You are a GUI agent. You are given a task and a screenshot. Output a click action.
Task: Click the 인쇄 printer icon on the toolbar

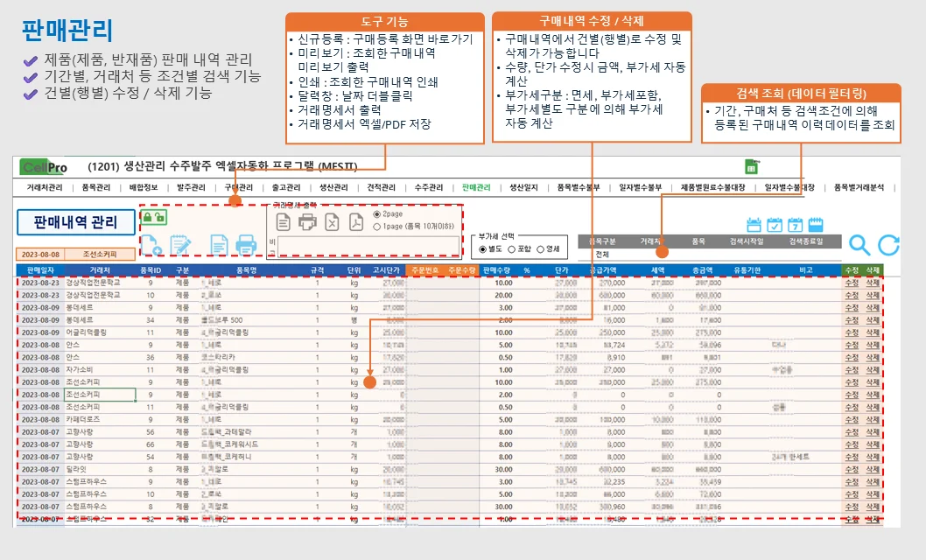(x=247, y=247)
